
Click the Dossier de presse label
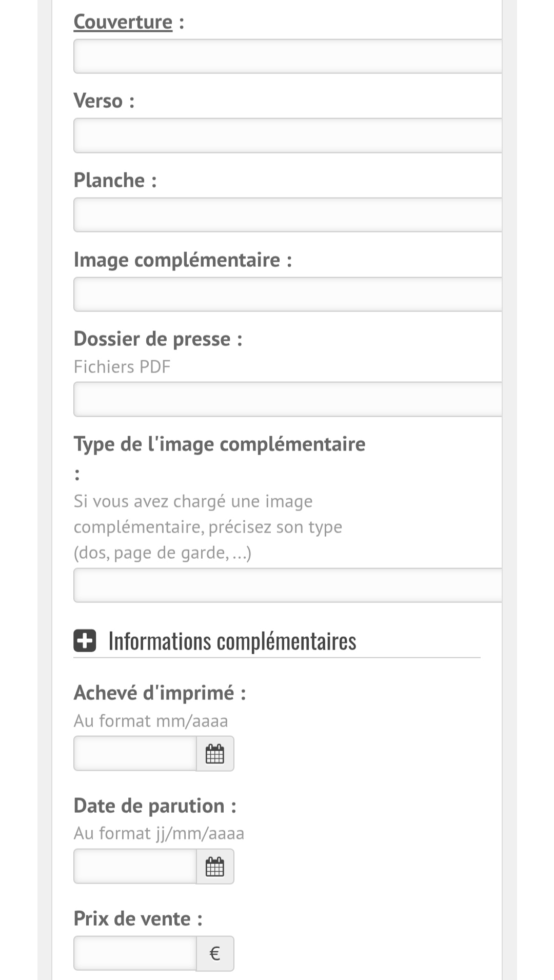coord(152,339)
